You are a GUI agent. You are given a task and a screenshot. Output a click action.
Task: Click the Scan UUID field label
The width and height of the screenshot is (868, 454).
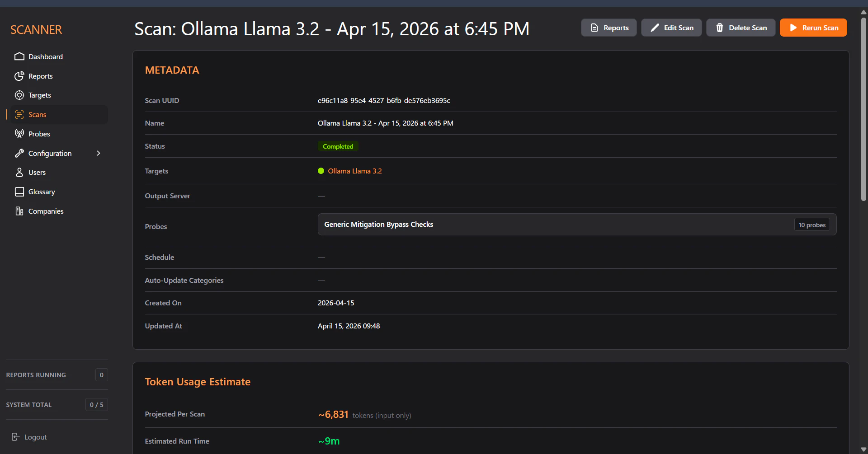coord(162,100)
